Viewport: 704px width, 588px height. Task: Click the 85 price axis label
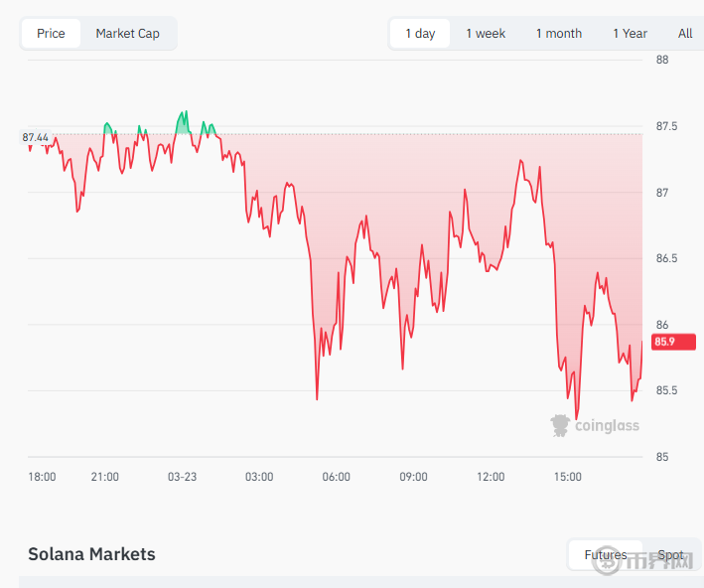pos(662,457)
